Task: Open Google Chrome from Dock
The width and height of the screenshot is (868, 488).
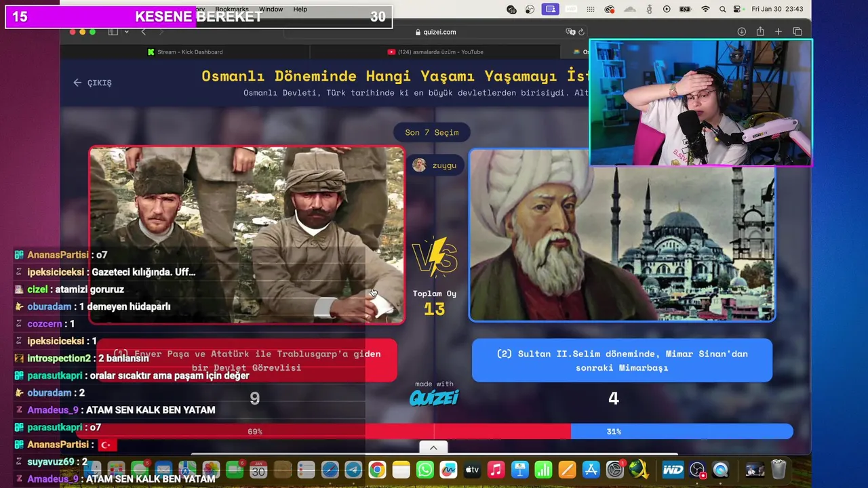Action: 377,470
